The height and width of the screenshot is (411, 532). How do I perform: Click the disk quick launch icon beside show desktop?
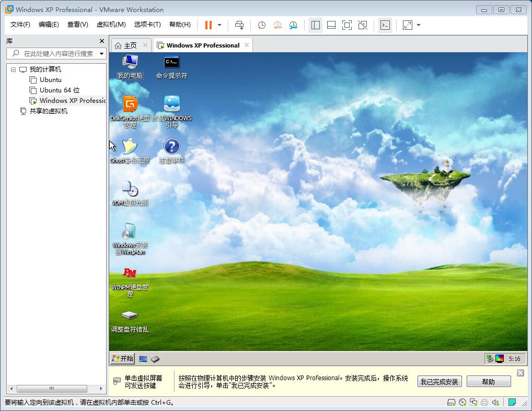tap(155, 359)
